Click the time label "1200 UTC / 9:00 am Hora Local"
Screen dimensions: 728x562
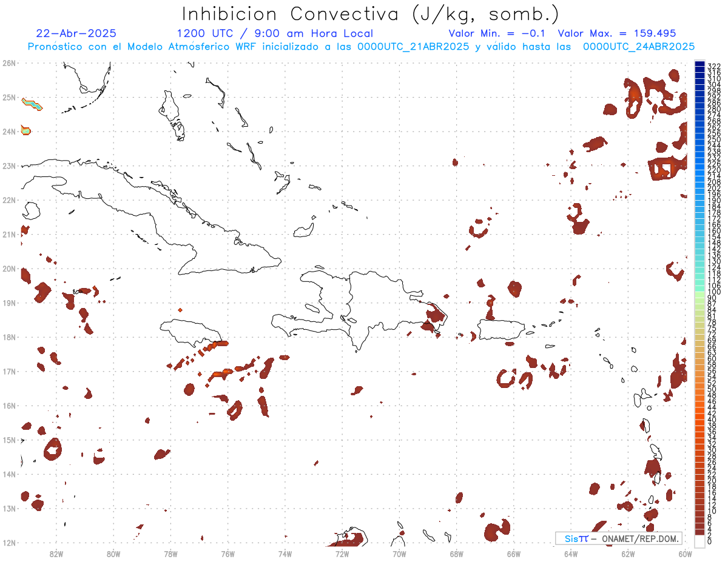[x=275, y=34]
